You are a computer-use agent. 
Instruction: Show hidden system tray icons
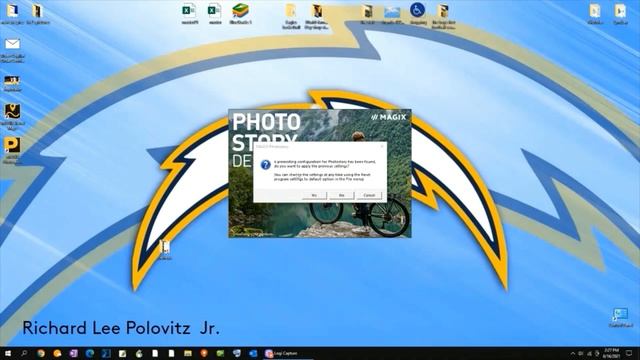click(x=573, y=353)
